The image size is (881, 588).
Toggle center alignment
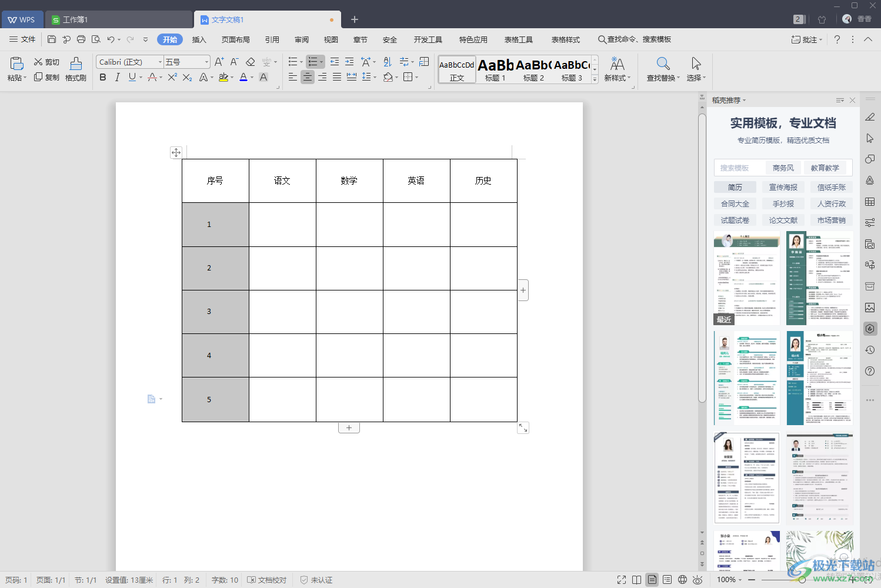pyautogui.click(x=308, y=77)
